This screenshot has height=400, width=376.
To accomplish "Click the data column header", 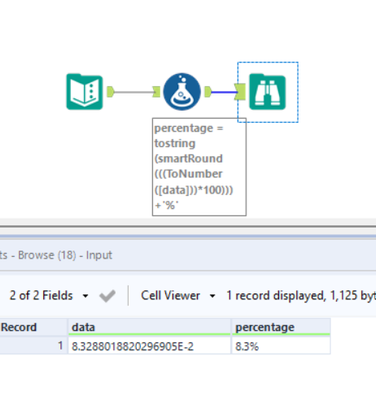I will point(149,327).
